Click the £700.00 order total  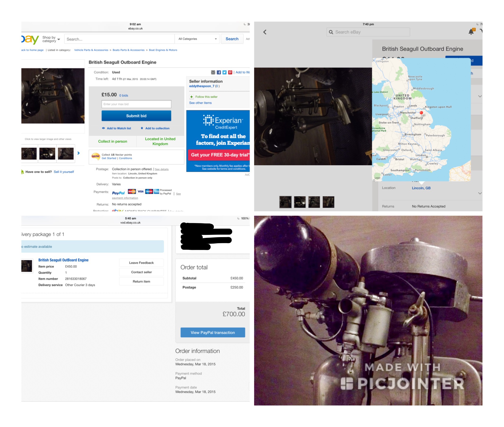pyautogui.click(x=234, y=314)
